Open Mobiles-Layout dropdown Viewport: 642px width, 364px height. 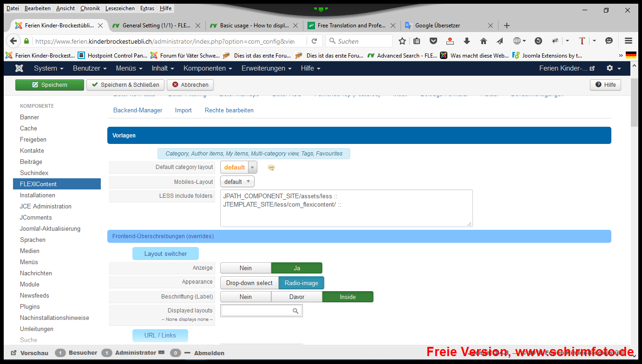pyautogui.click(x=237, y=182)
